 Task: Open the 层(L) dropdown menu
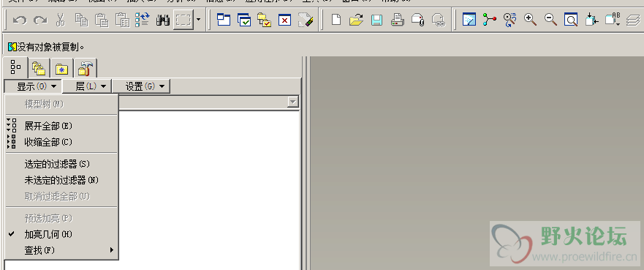pos(91,86)
